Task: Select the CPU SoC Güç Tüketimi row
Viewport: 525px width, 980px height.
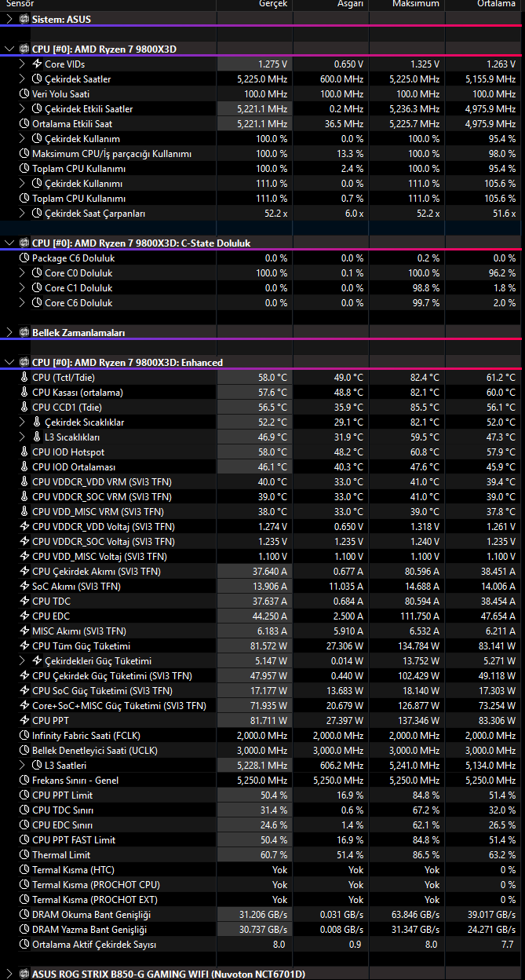Action: tap(261, 691)
